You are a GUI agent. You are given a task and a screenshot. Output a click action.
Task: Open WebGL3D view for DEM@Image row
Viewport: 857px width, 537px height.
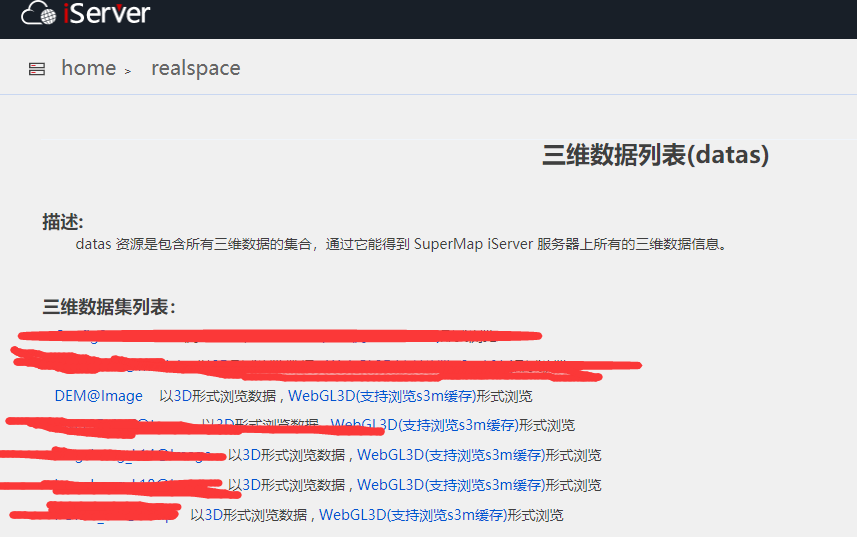point(382,396)
